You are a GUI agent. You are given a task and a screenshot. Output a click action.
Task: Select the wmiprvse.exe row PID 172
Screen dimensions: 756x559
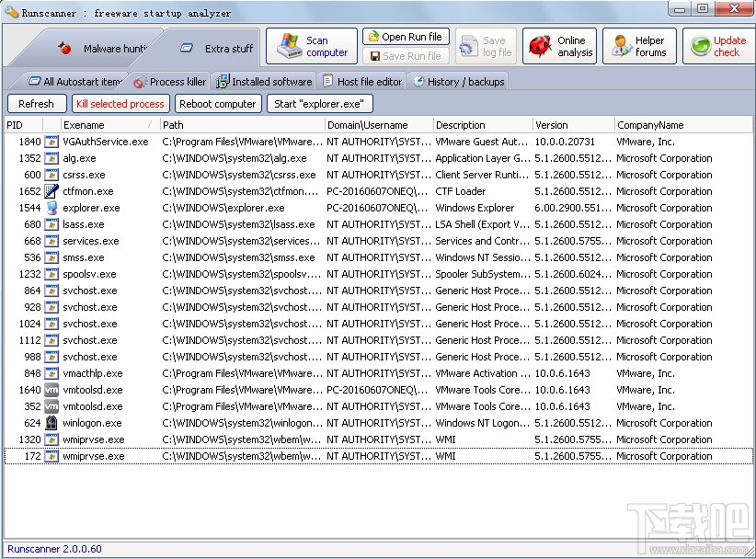pos(379,456)
